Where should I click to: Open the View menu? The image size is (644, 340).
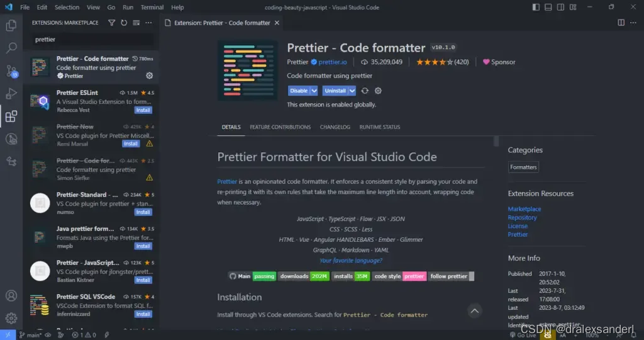(93, 7)
